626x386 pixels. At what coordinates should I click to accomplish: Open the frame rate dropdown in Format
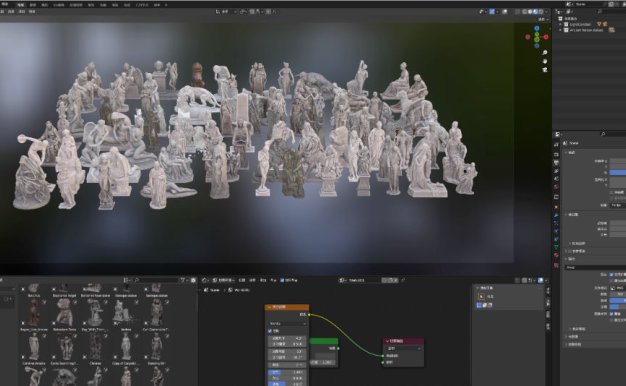coord(618,205)
